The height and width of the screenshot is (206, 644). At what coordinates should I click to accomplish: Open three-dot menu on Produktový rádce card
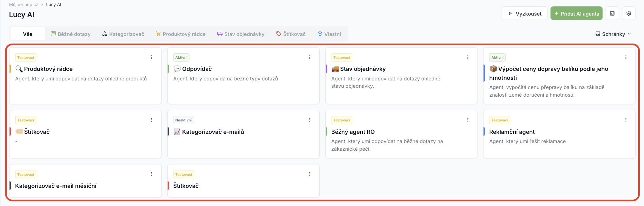coord(152,57)
